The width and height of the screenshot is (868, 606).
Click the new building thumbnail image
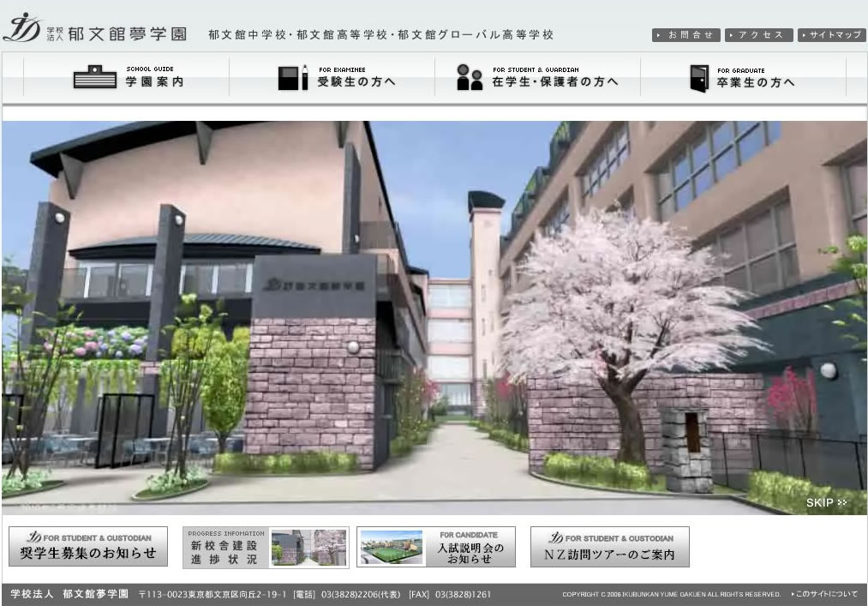308,548
